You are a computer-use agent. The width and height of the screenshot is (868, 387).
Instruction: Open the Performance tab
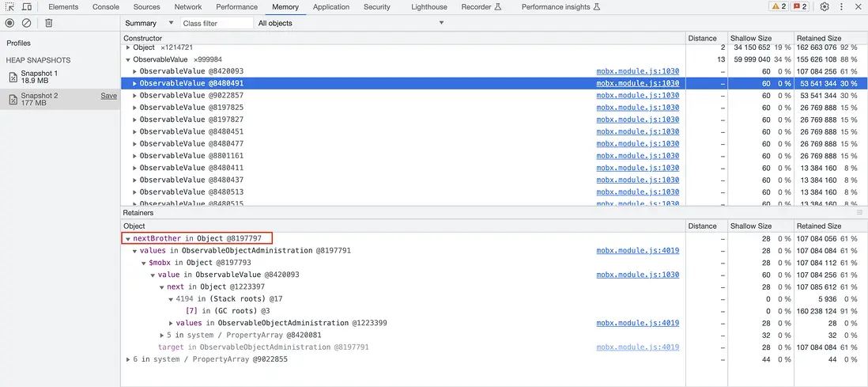(237, 7)
